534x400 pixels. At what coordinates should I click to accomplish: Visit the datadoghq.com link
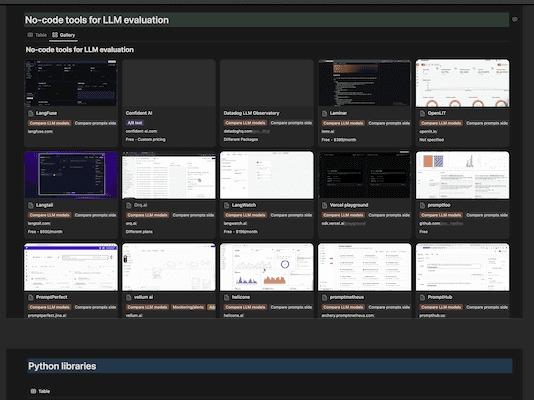coord(247,131)
